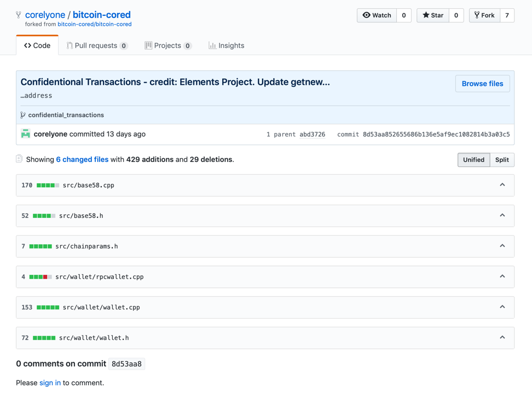Click the star icon in Star button
The height and width of the screenshot is (393, 532).
point(426,15)
